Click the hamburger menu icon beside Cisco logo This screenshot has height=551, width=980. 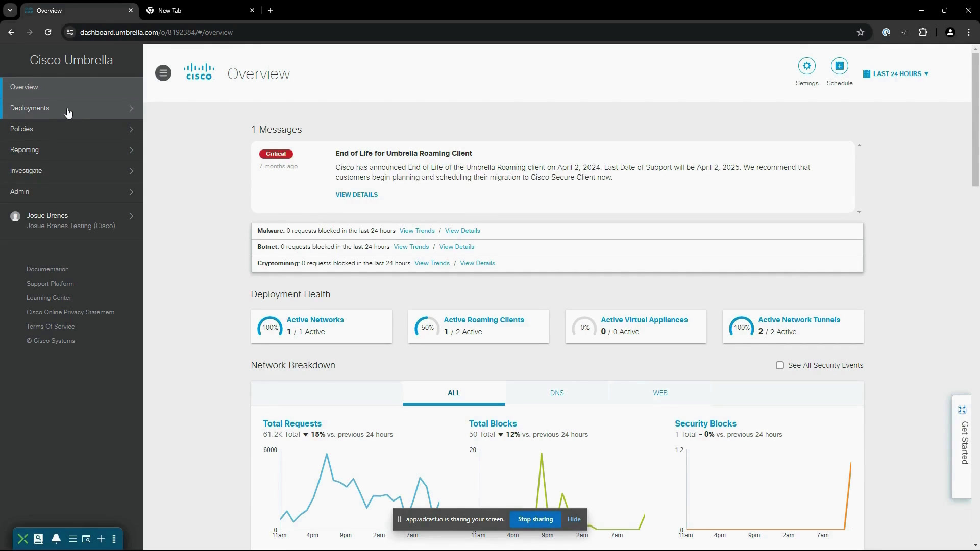coord(163,73)
